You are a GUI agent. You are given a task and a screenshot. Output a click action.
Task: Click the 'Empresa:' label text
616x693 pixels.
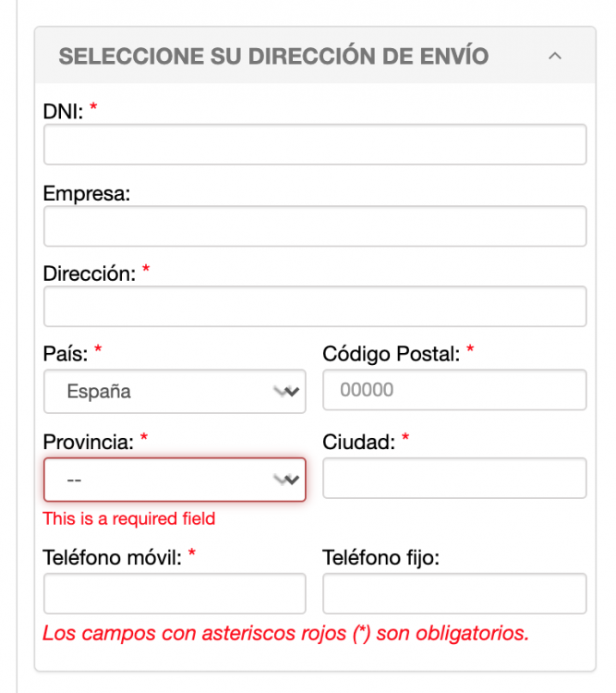87,194
